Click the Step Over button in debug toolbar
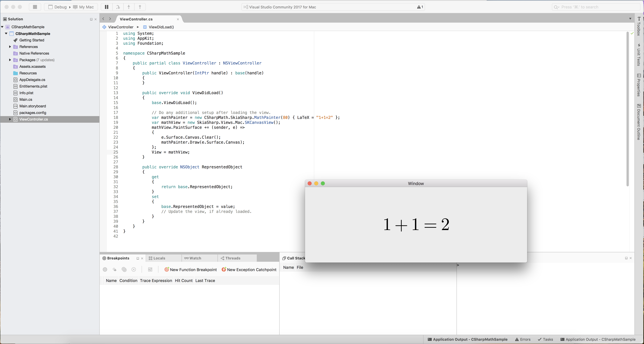The width and height of the screenshot is (644, 344). point(118,7)
